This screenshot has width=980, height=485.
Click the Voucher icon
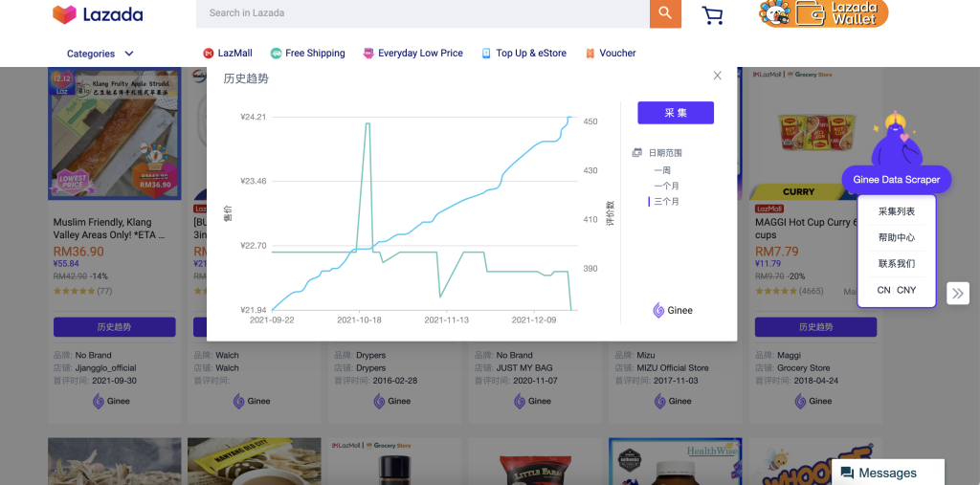pos(590,54)
